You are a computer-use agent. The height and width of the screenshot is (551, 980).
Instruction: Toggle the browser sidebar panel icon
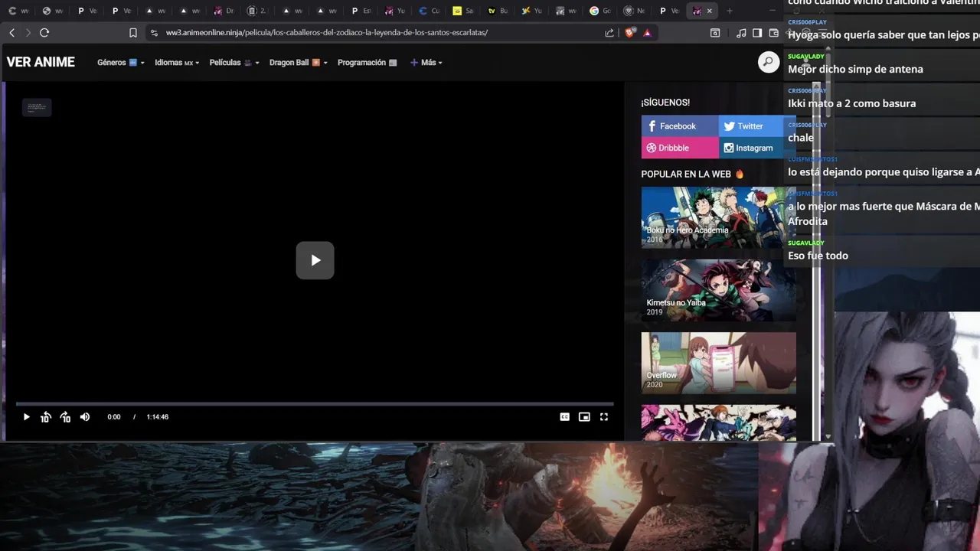point(757,33)
